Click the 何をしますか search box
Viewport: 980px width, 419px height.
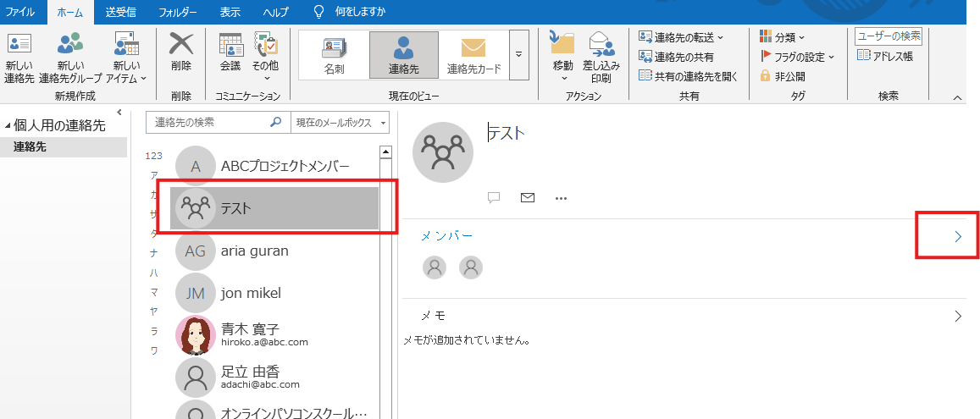tap(349, 12)
